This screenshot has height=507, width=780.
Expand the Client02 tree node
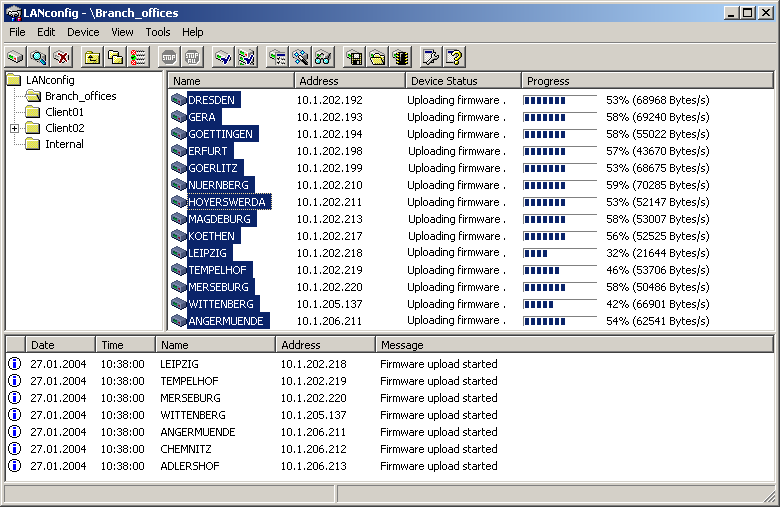tap(15, 128)
